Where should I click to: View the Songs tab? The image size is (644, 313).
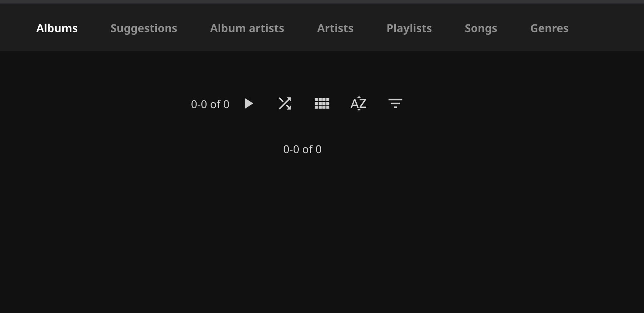point(481,28)
